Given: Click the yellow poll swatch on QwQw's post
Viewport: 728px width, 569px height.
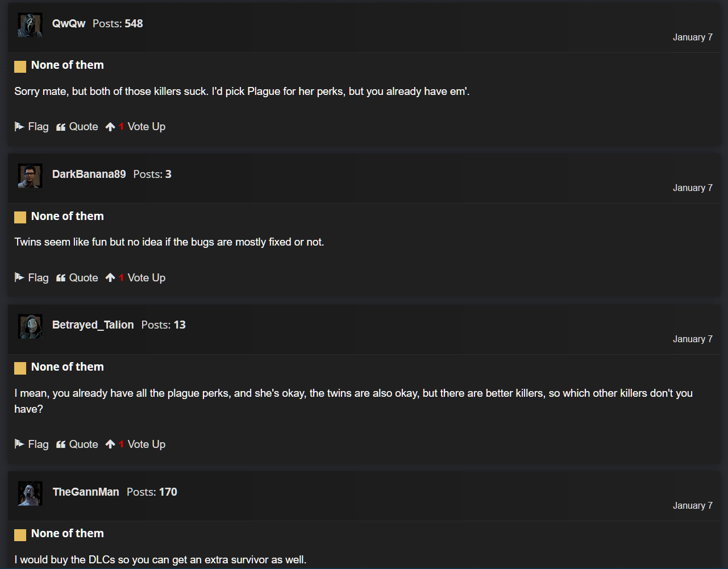Looking at the screenshot, I should tap(20, 67).
